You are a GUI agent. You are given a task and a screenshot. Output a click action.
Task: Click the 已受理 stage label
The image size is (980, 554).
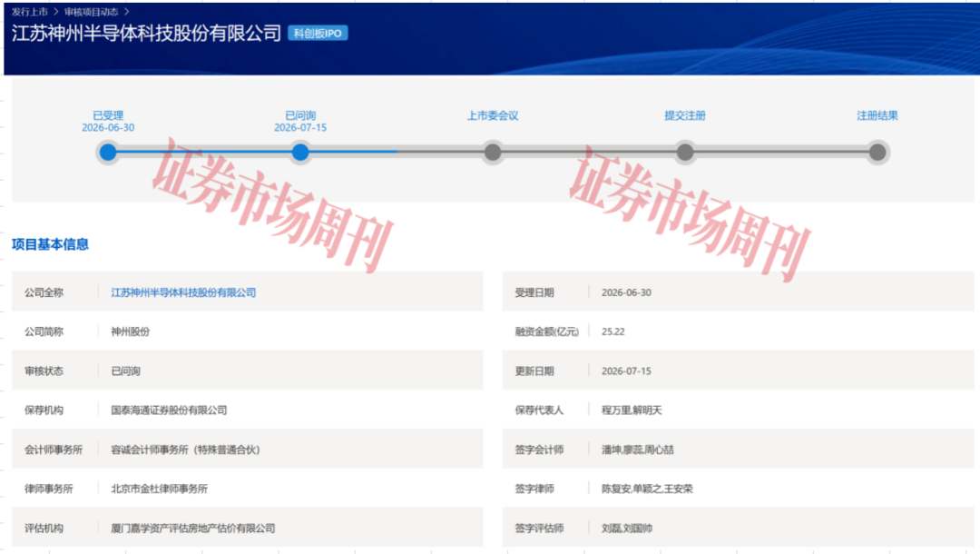tap(108, 115)
